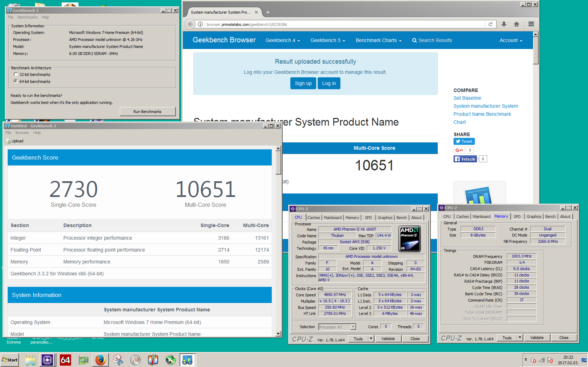Click the site information icon in address bar

pos(200,24)
